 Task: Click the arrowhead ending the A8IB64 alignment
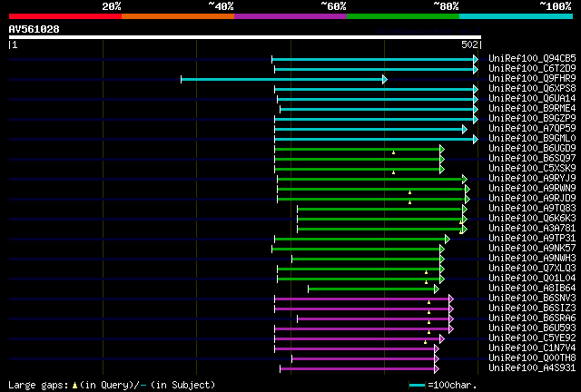[x=437, y=289]
